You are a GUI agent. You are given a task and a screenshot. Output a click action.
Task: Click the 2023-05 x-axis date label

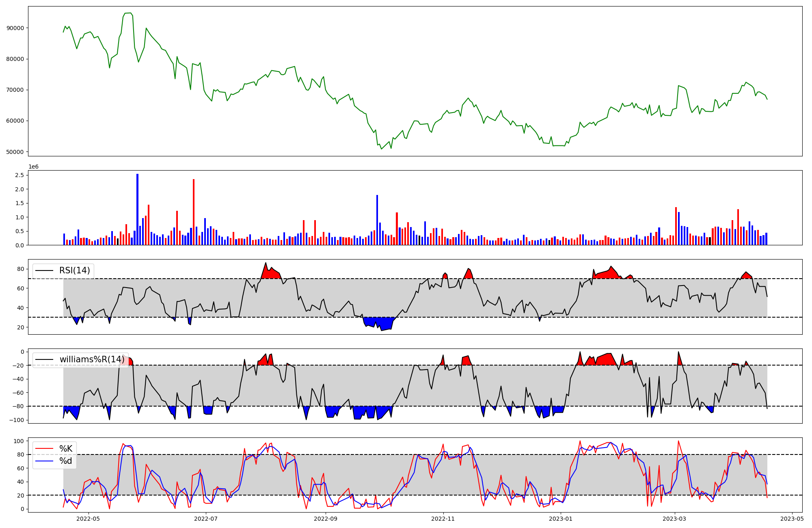pyautogui.click(x=792, y=518)
